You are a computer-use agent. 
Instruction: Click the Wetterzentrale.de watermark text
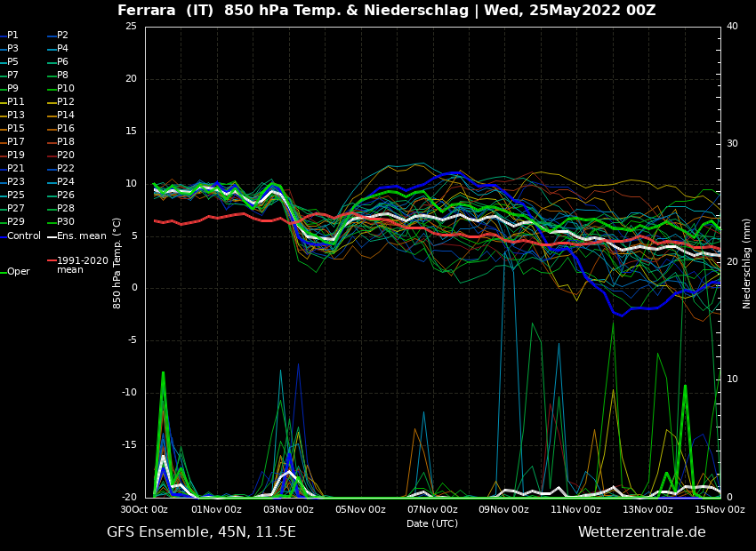tap(641, 532)
